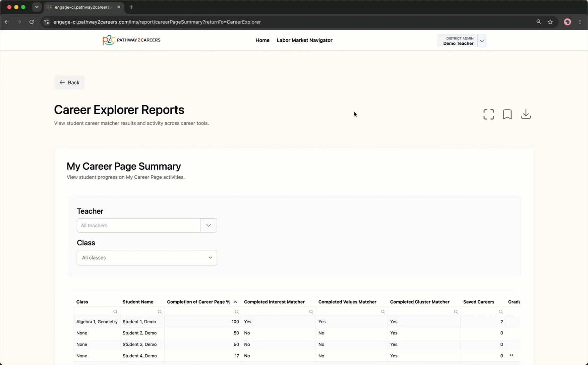Screen dimensions: 588x365
Task: Click the All teachers input field
Action: pos(138,226)
